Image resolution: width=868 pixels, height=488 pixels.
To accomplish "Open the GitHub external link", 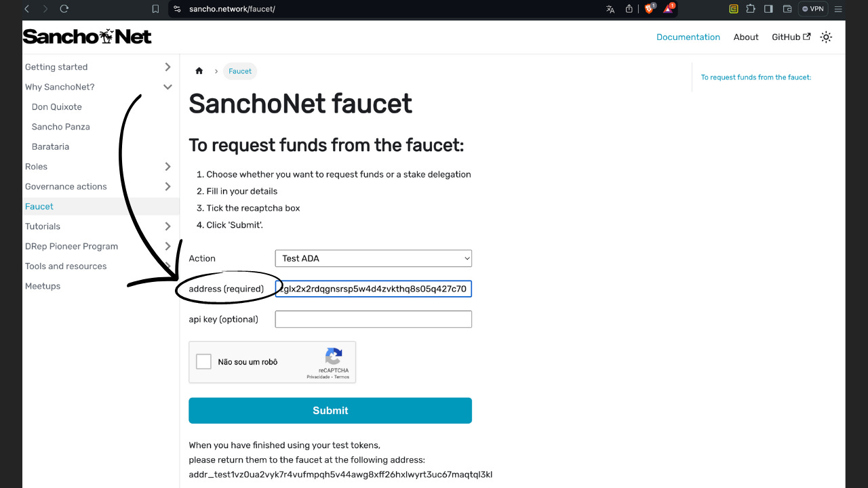I will coord(790,37).
